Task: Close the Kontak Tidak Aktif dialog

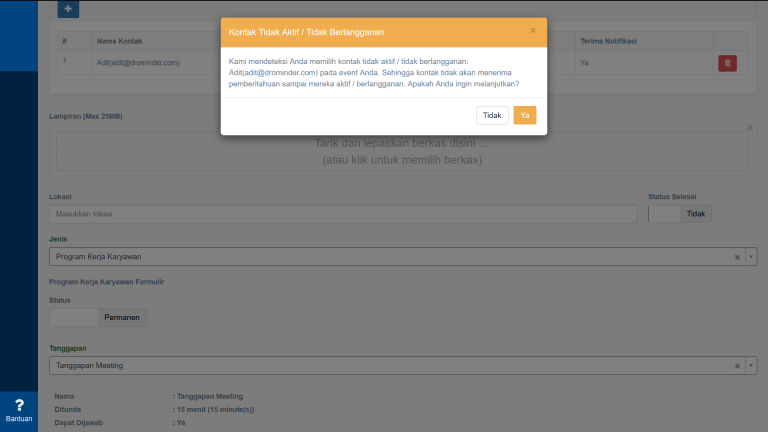Action: (532, 31)
